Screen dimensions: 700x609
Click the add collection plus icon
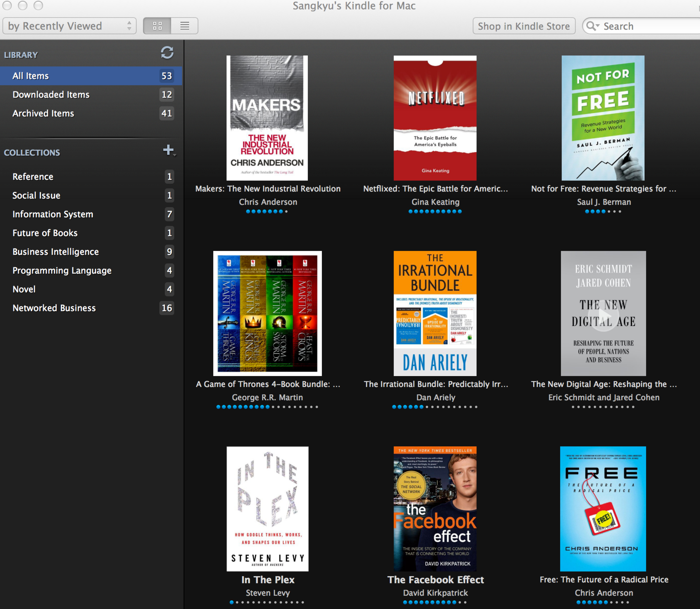pos(168,150)
